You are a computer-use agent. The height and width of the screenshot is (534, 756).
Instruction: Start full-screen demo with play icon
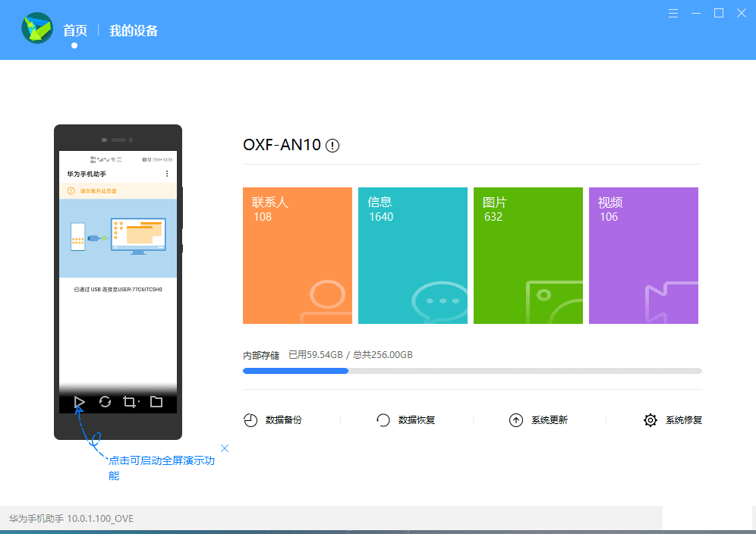click(x=80, y=402)
